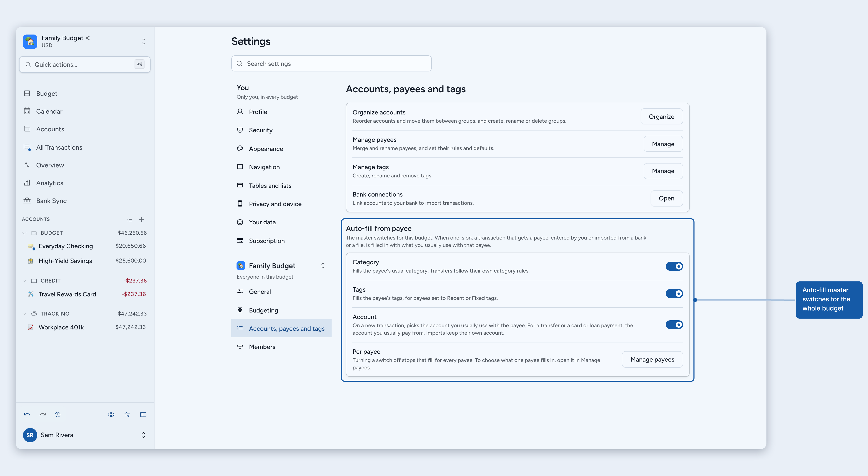Turn off Account auto-fill switch
The width and height of the screenshot is (868, 476).
674,325
